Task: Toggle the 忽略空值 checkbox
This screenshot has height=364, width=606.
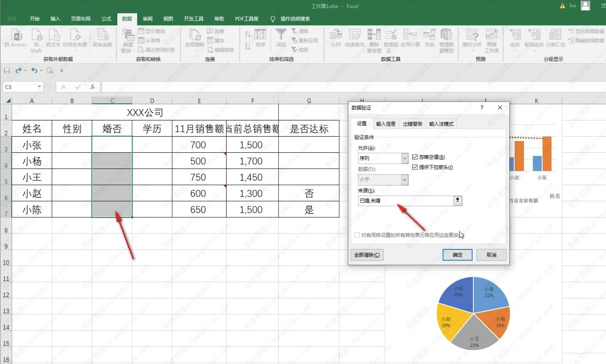Action: click(415, 157)
